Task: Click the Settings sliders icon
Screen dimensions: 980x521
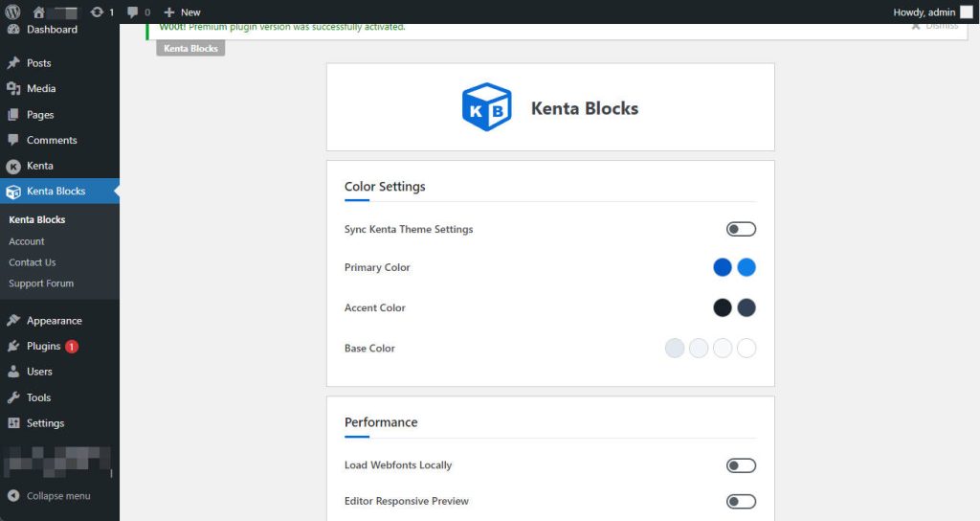Action: 13,423
